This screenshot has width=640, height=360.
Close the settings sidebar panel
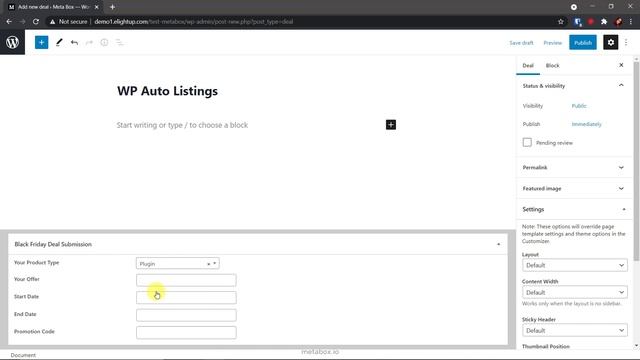coord(621,65)
